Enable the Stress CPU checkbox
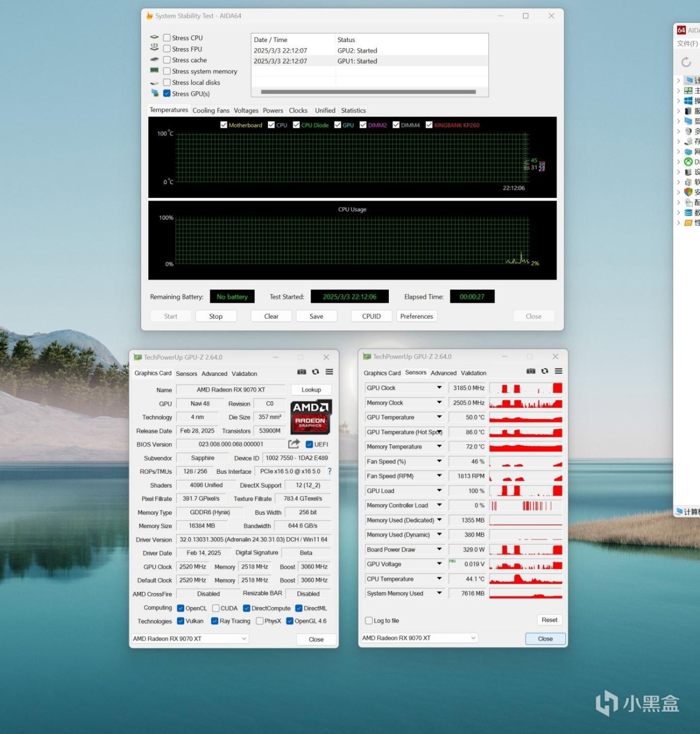The width and height of the screenshot is (700, 734). (x=167, y=38)
